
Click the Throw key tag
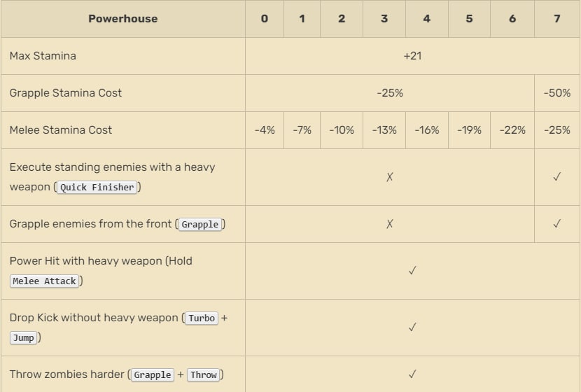click(204, 375)
